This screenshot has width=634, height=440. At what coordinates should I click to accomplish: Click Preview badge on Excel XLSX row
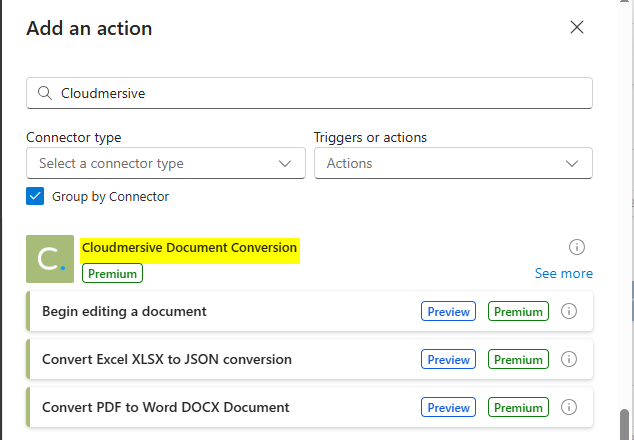(448, 360)
